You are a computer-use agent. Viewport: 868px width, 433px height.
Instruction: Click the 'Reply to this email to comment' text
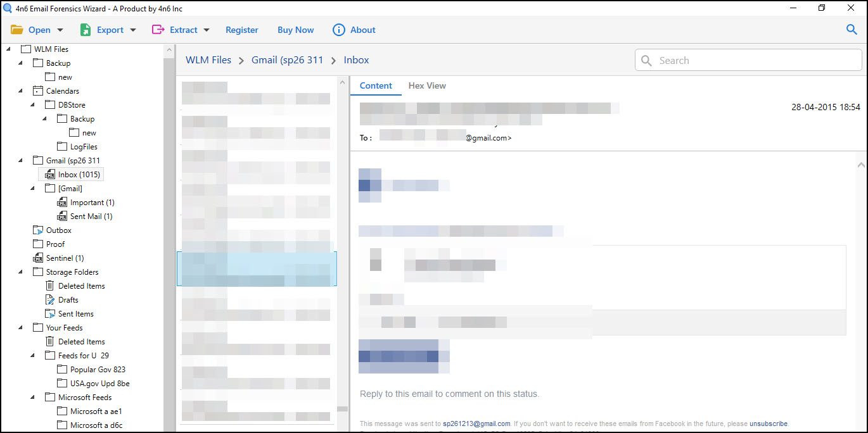[449, 394]
